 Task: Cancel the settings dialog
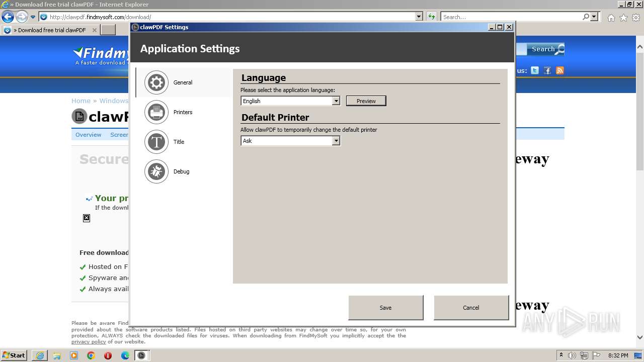coord(471,308)
